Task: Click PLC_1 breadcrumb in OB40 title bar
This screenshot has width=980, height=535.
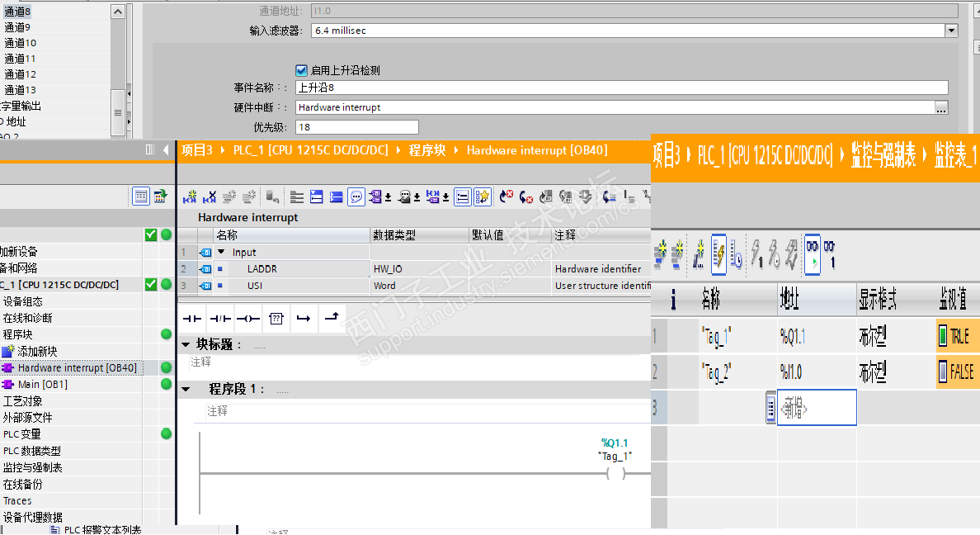Action: tap(311, 150)
